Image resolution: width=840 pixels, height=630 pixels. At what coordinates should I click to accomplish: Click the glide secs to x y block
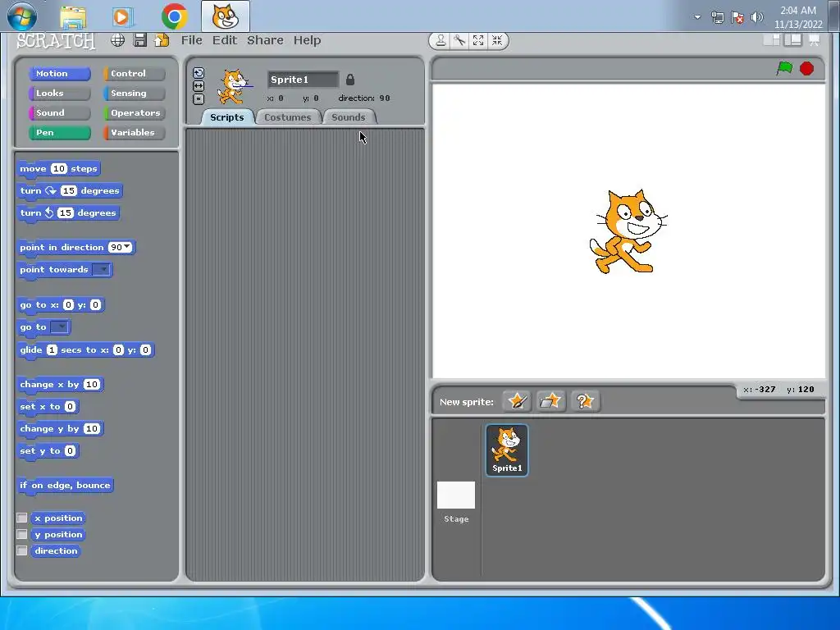pyautogui.click(x=85, y=350)
